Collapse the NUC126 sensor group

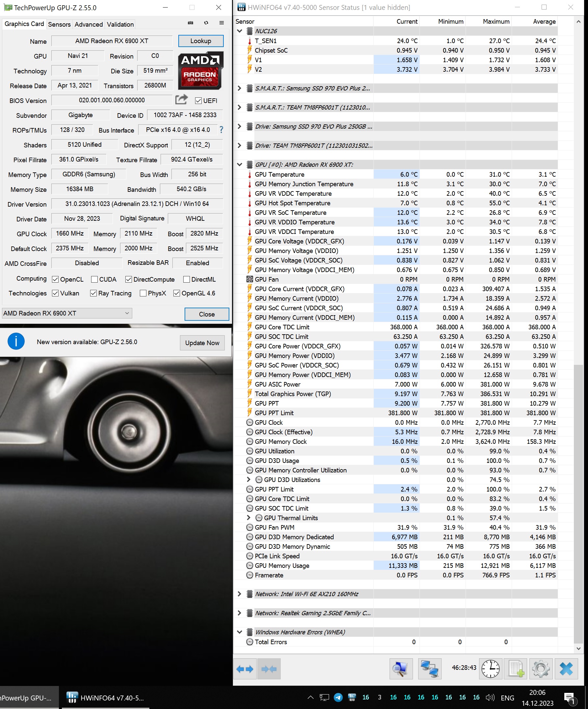240,31
